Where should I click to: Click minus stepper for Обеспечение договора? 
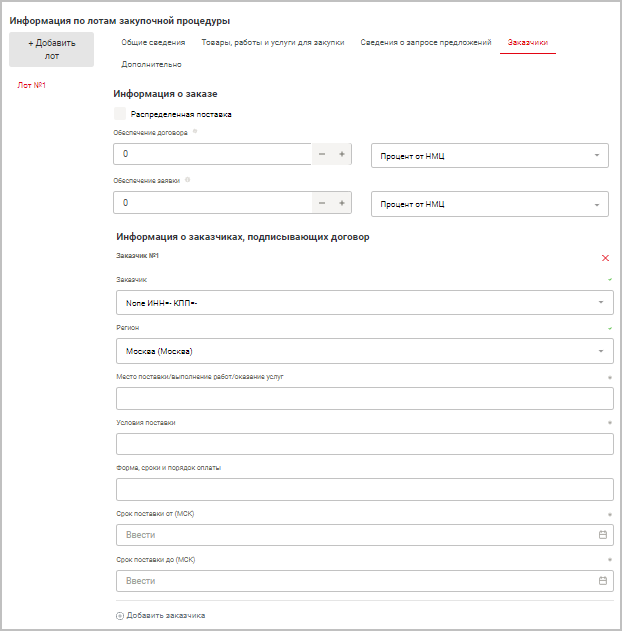coord(322,154)
